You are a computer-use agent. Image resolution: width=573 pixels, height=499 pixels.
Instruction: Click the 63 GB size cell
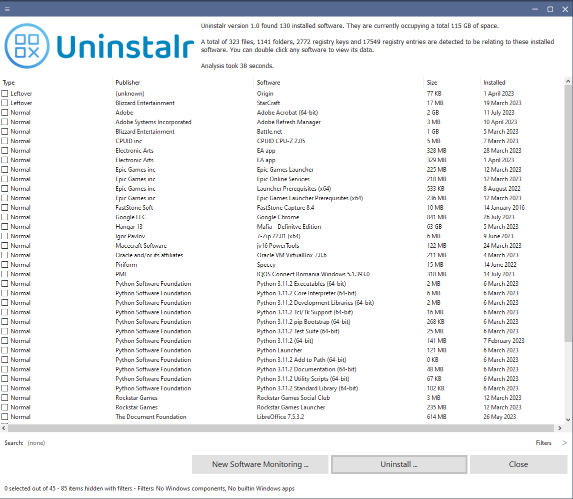pyautogui.click(x=435, y=226)
